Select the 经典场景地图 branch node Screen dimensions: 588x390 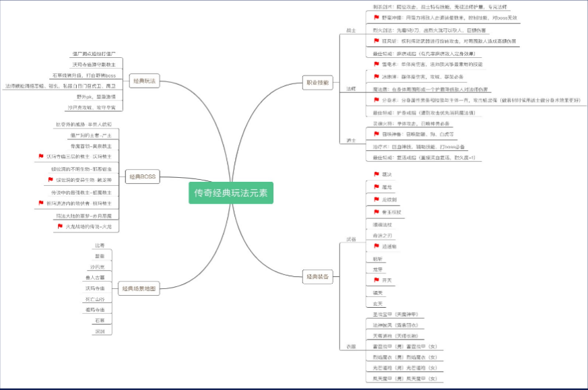point(139,289)
